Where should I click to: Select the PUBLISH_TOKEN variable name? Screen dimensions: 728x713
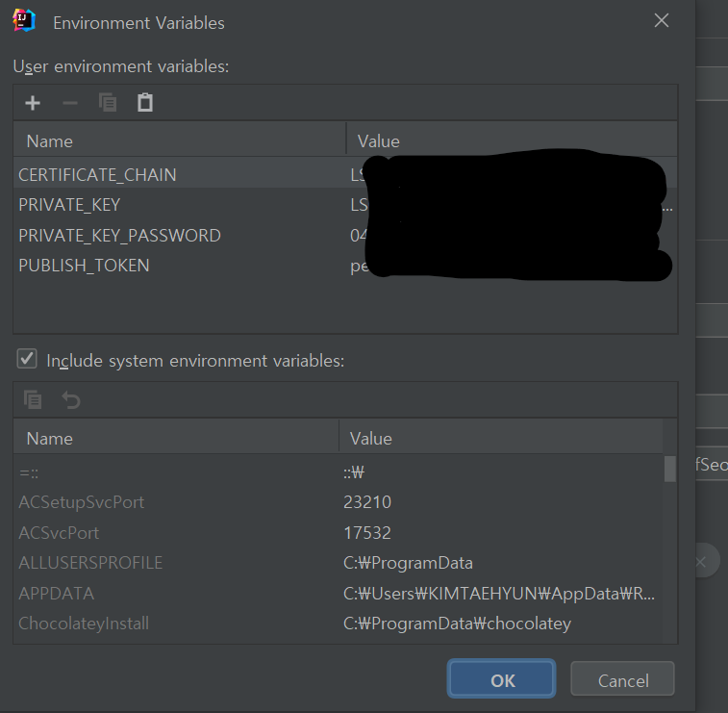(x=84, y=266)
